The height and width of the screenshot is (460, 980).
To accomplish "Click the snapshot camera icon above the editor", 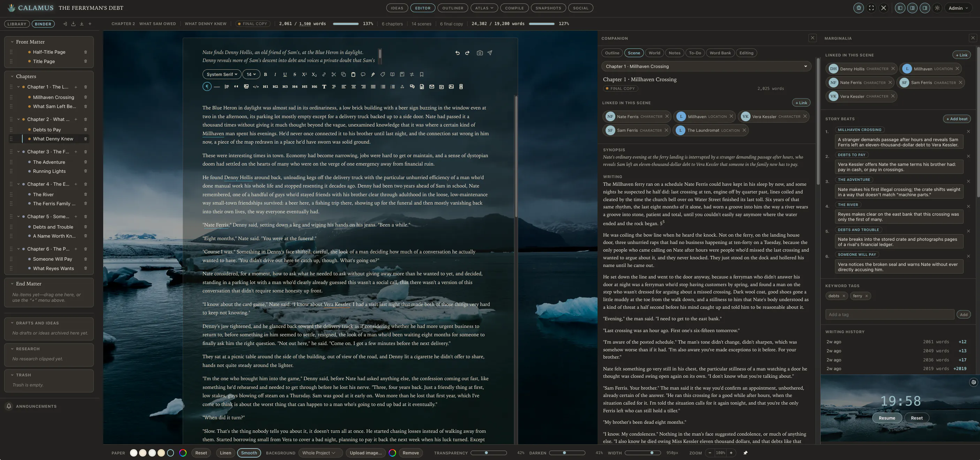I will (480, 53).
